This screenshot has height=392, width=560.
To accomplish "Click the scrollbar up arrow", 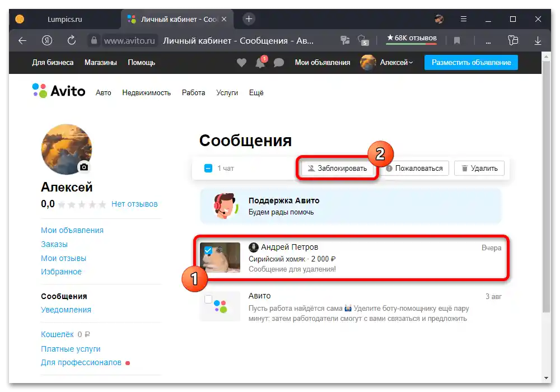I will point(546,57).
